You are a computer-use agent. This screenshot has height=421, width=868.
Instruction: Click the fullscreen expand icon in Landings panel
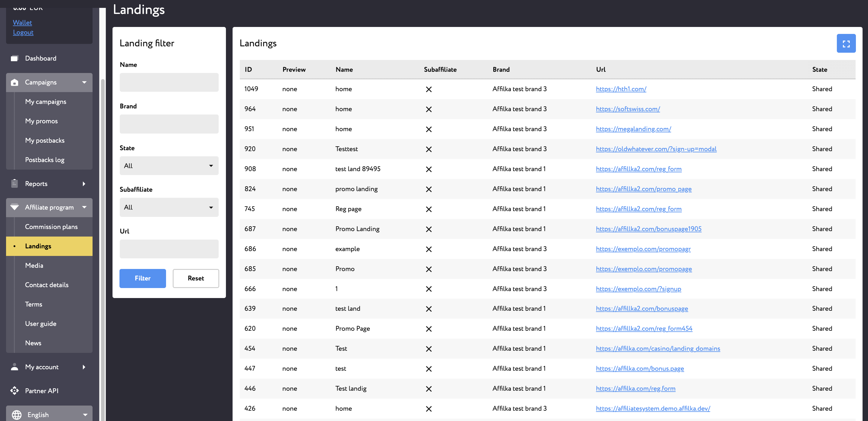[846, 43]
